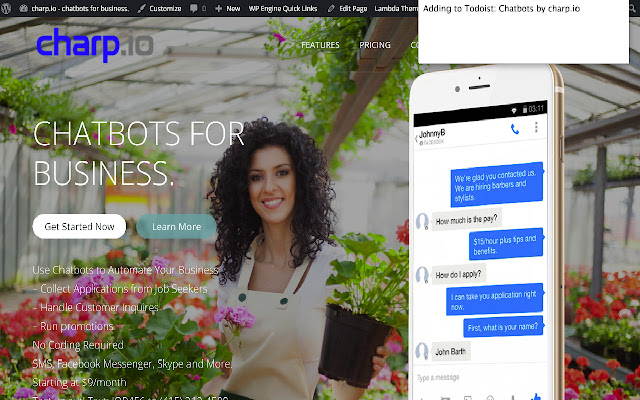This screenshot has width=640, height=400.
Task: Go to the FEATURES nav link
Action: pyautogui.click(x=320, y=45)
